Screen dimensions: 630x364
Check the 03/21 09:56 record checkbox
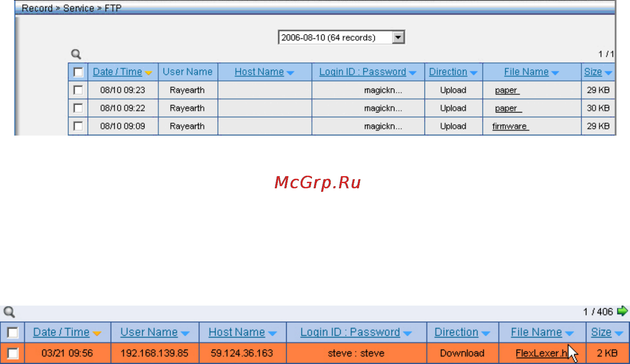(x=13, y=353)
